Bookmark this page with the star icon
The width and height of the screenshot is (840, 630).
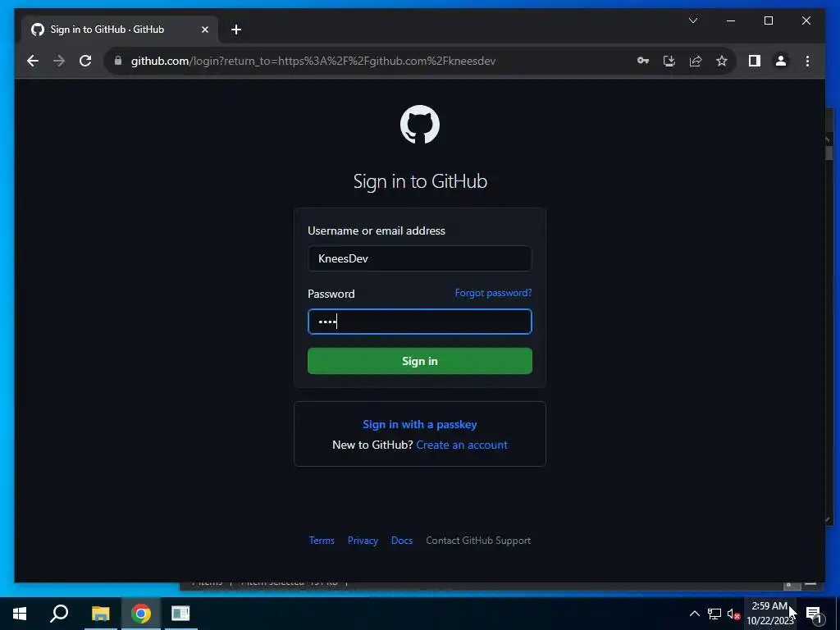pyautogui.click(x=722, y=61)
